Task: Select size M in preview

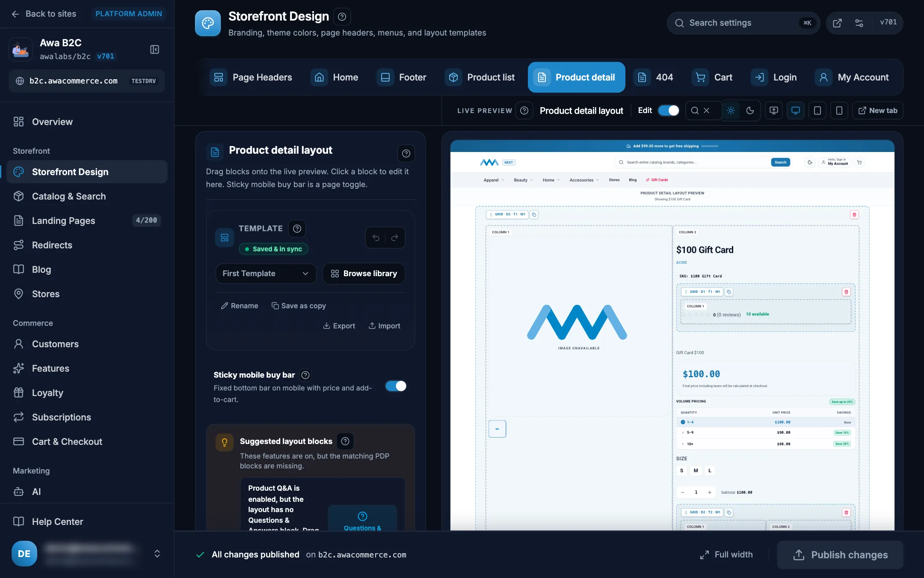Action: [x=696, y=471]
